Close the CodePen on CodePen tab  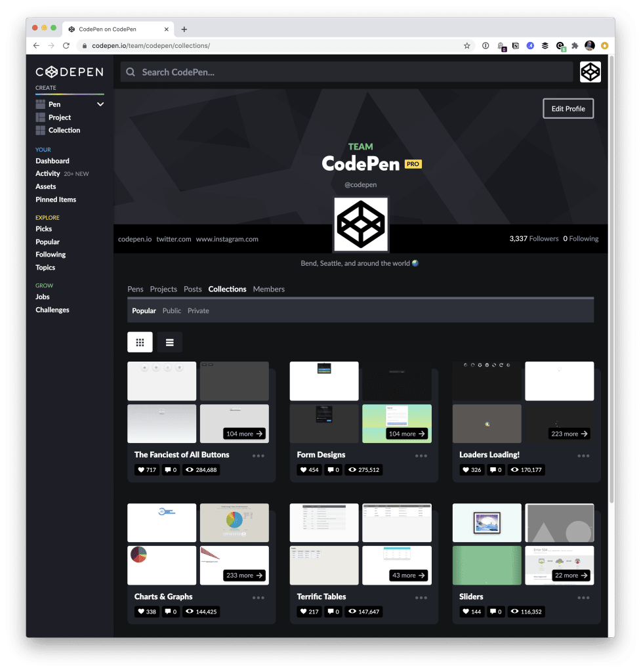tap(166, 29)
